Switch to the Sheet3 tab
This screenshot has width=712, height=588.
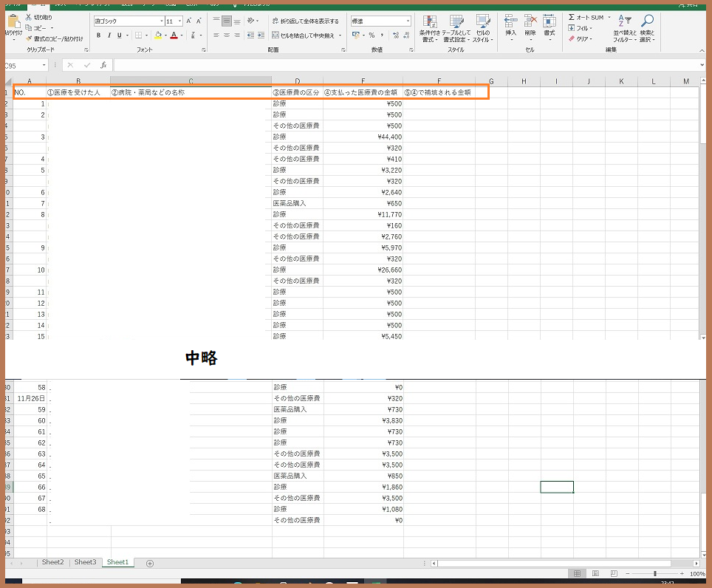(86, 561)
